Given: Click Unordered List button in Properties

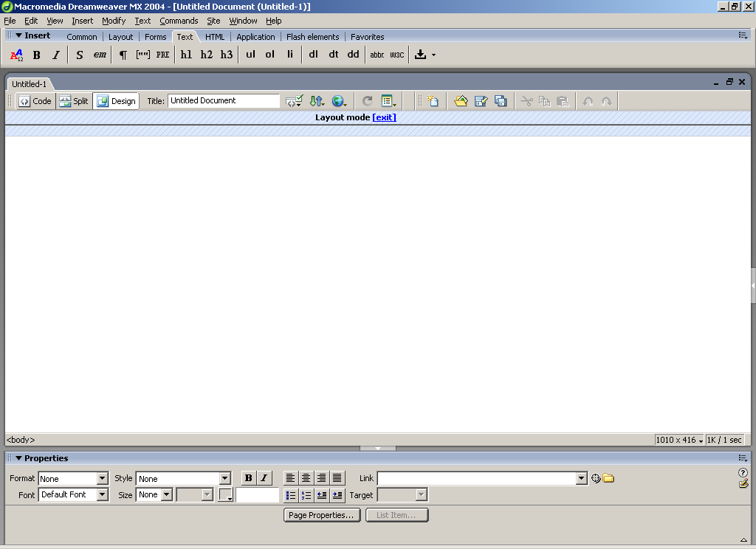Looking at the screenshot, I should pos(290,495).
